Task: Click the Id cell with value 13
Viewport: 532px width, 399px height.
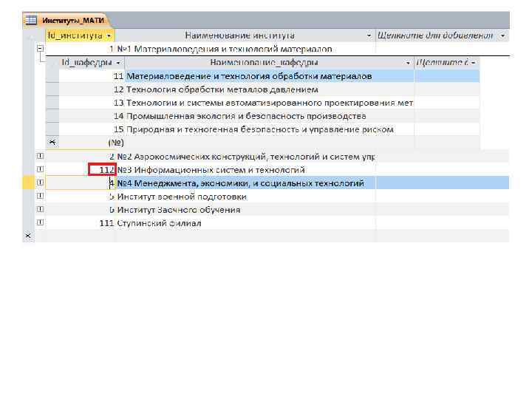Action: tap(92, 103)
